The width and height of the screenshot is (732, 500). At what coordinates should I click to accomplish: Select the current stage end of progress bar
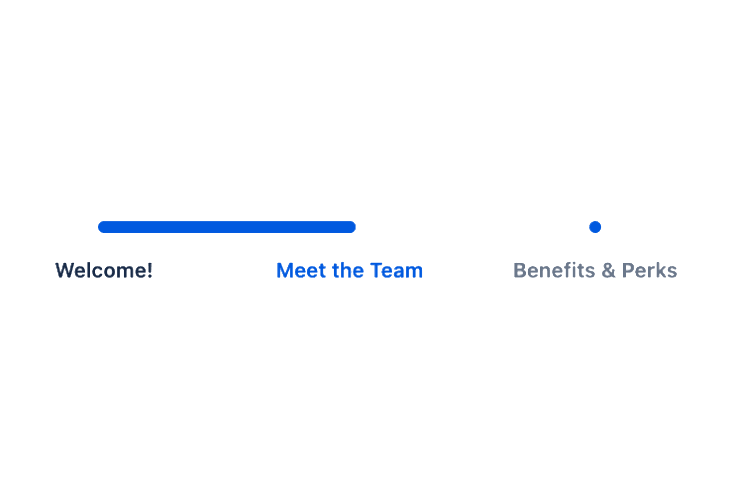350,227
